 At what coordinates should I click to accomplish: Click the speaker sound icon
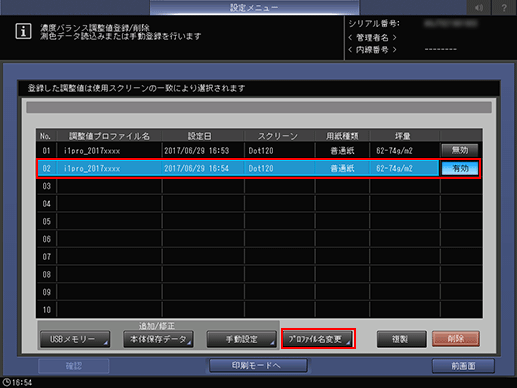pos(479,8)
